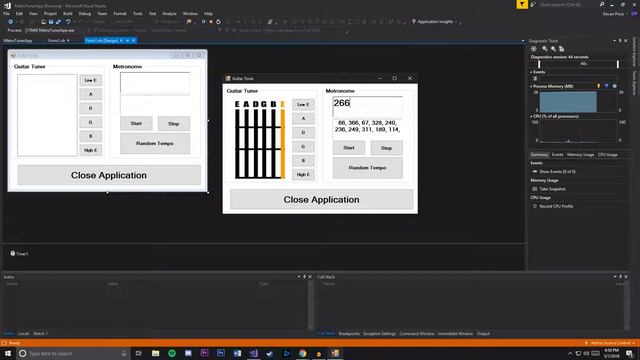Click the Undo toolbar icon
Image resolution: width=640 pixels, height=360 pixels.
click(68, 22)
